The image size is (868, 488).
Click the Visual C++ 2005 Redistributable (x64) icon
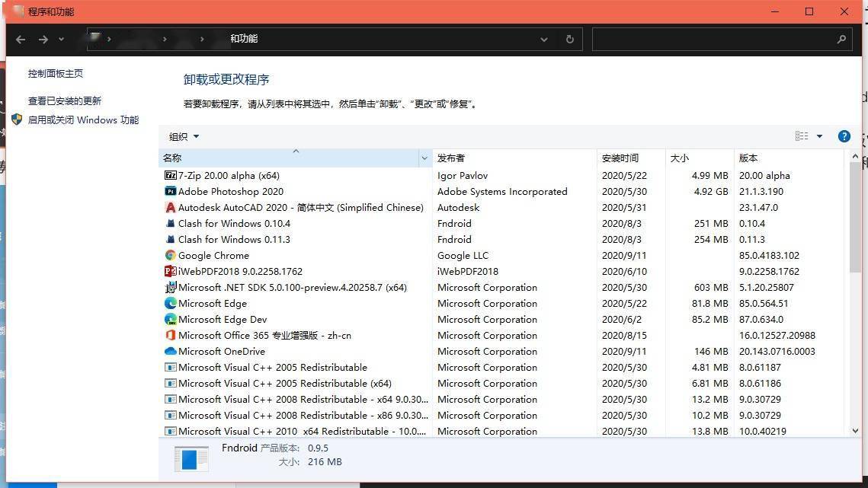[171, 384]
